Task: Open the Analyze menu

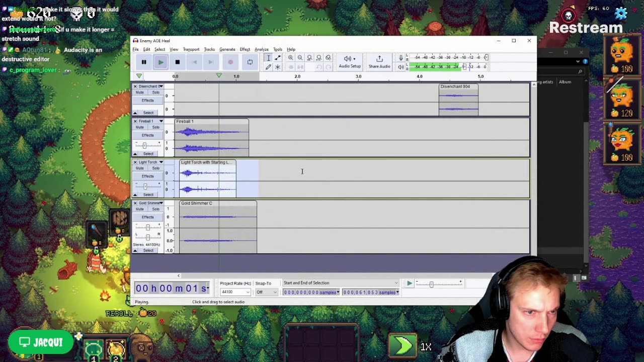Action: coord(262,49)
